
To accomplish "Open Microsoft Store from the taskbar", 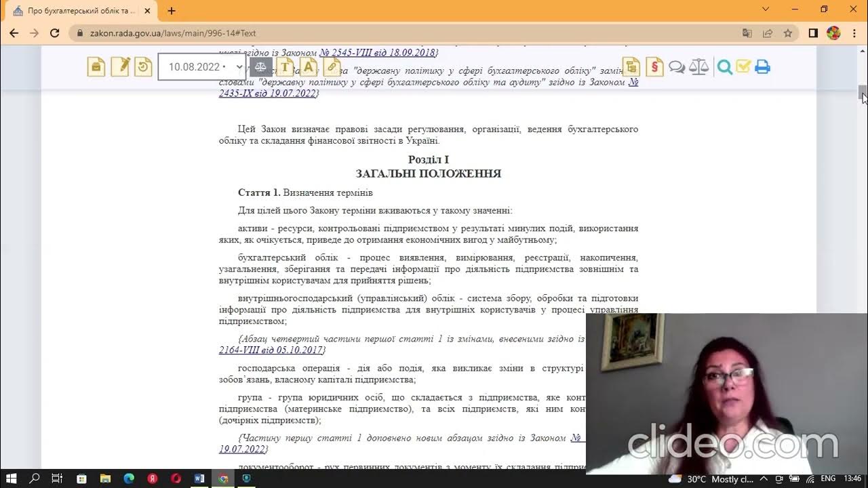I will [81, 479].
